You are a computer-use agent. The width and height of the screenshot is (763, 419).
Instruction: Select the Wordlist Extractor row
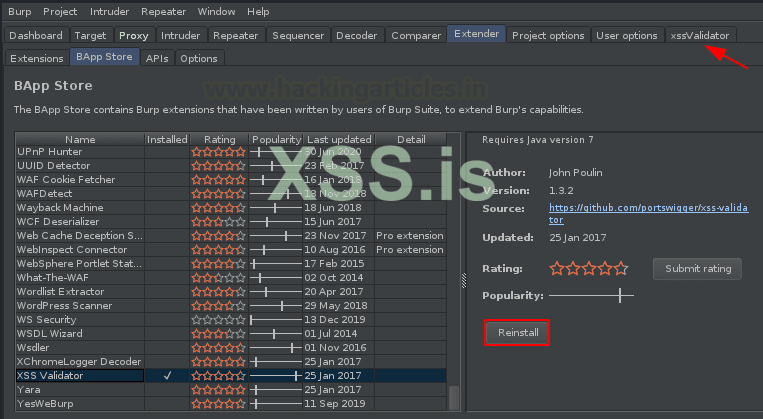pos(231,291)
